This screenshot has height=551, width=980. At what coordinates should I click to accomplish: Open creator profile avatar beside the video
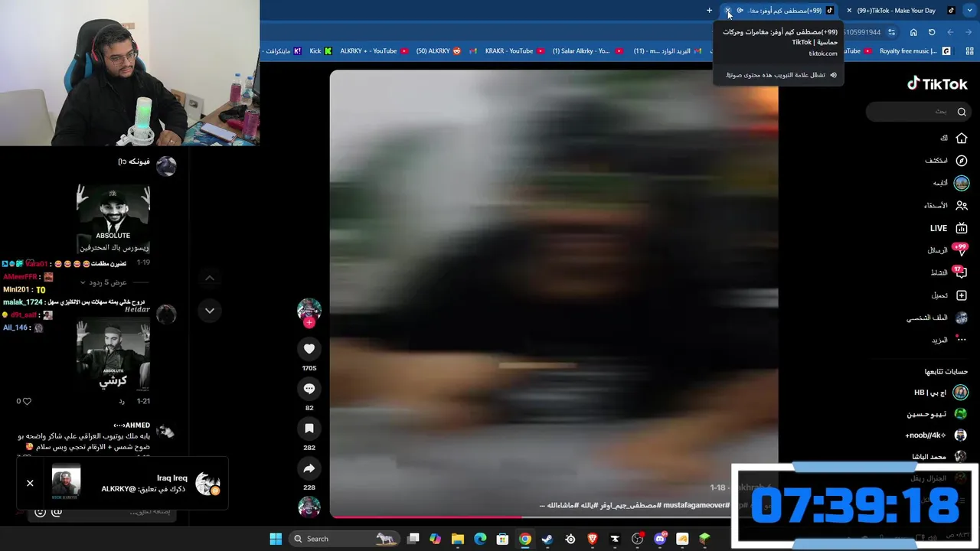[309, 309]
